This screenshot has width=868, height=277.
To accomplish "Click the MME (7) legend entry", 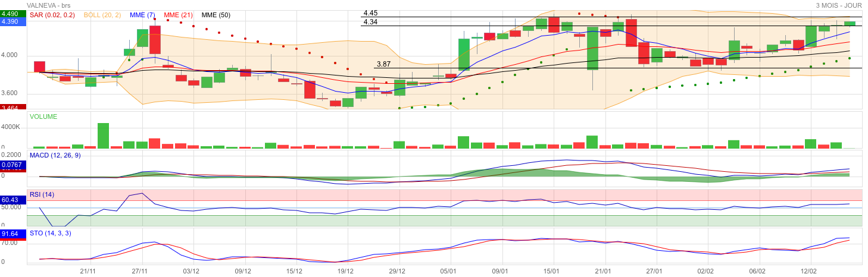I will (142, 15).
